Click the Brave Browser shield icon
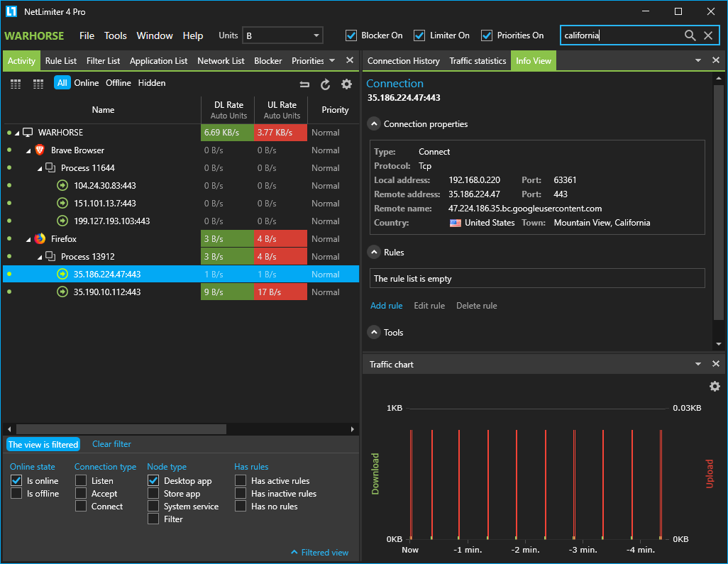Viewport: 728px width, 564px height. coord(40,150)
